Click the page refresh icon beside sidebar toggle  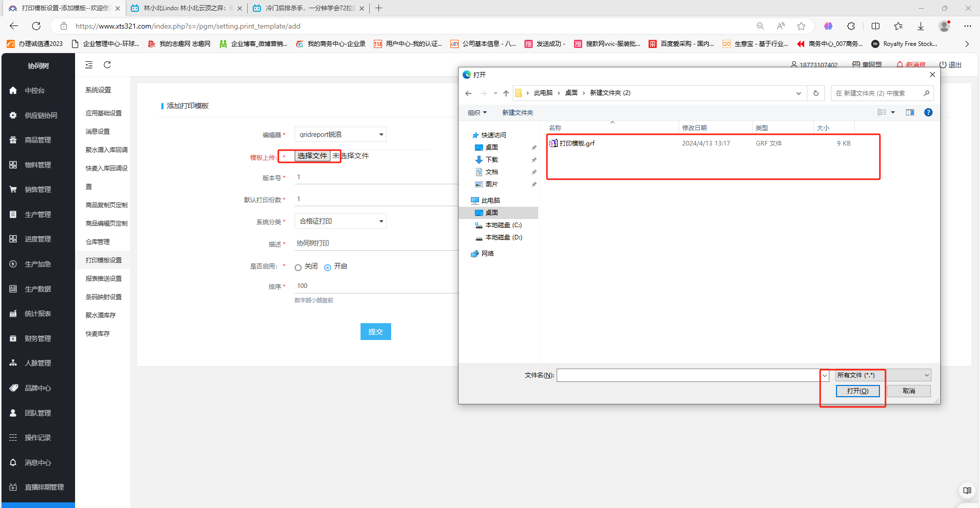107,65
